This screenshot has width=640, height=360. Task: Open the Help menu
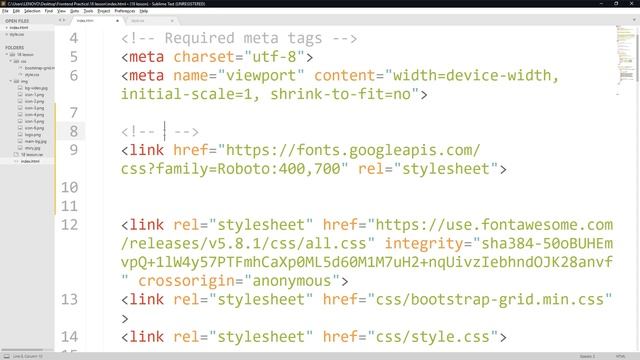[x=143, y=11]
